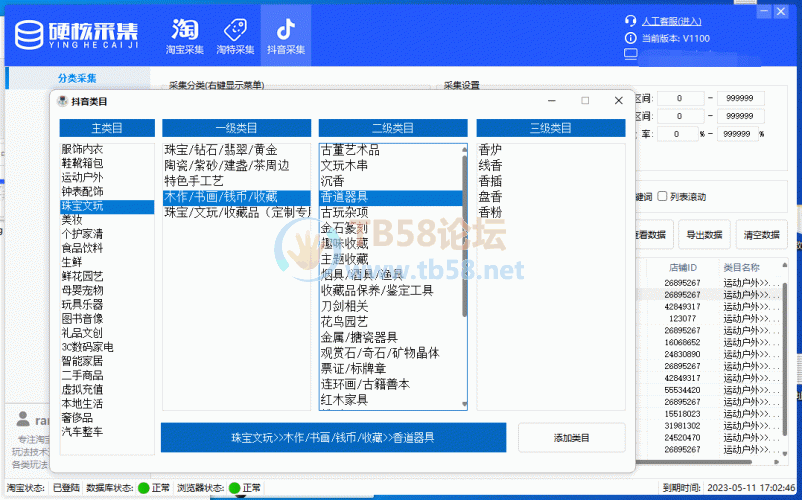Select 香插 third-level category
Screen dimensions: 802x500
pos(490,181)
